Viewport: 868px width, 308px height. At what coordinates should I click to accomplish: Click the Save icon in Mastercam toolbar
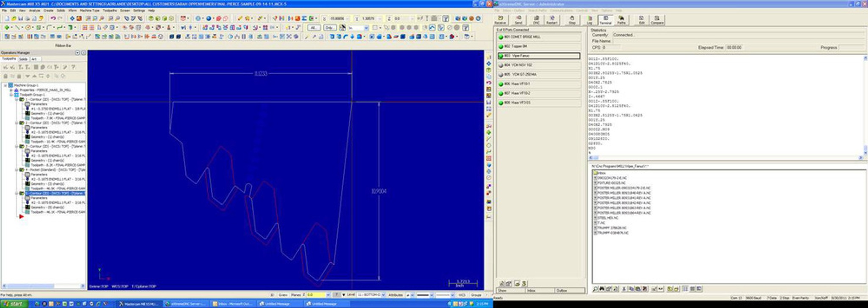[20, 18]
